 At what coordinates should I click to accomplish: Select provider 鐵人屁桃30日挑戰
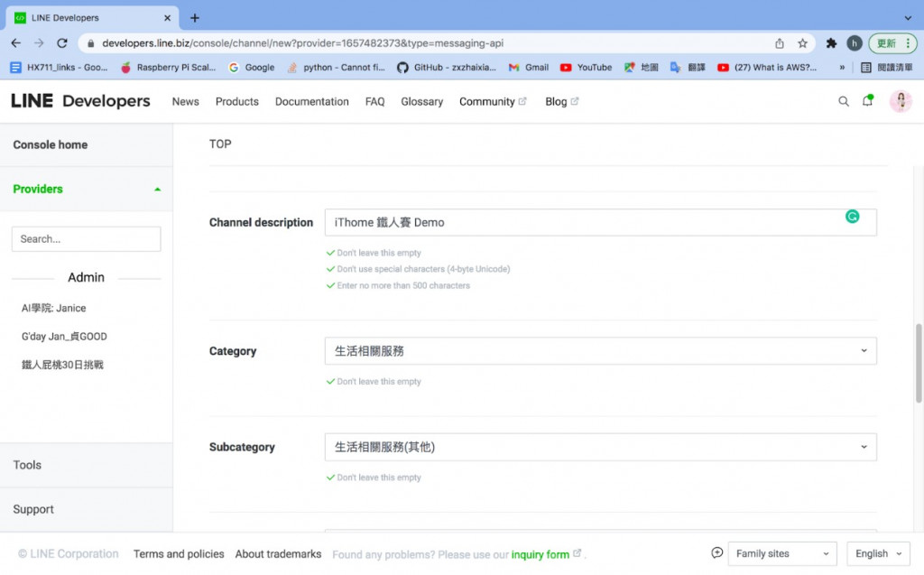[62, 365]
